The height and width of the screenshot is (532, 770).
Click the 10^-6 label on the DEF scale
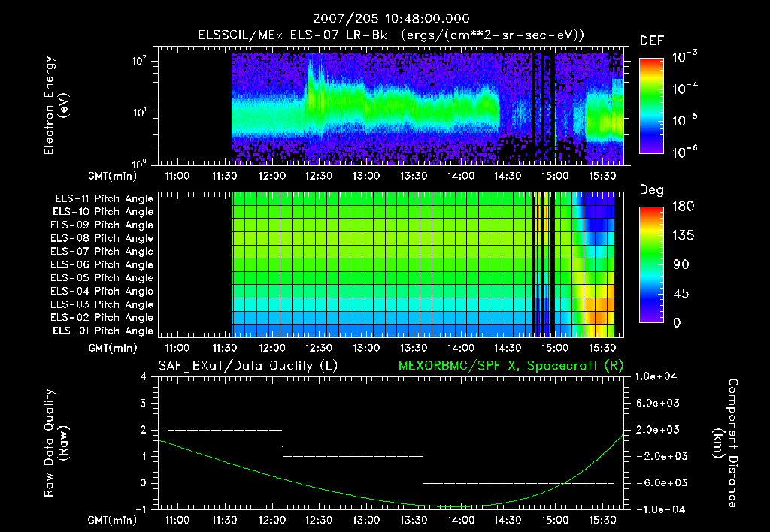pos(684,151)
